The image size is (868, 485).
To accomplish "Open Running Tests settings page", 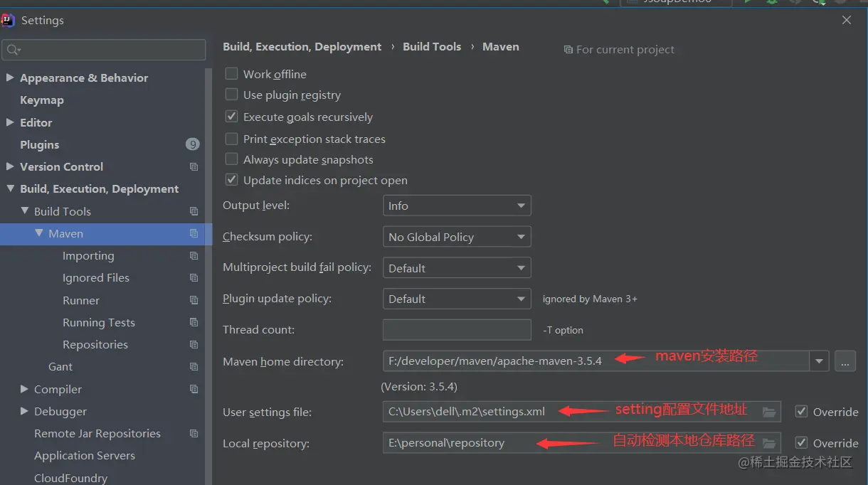I will [99, 322].
